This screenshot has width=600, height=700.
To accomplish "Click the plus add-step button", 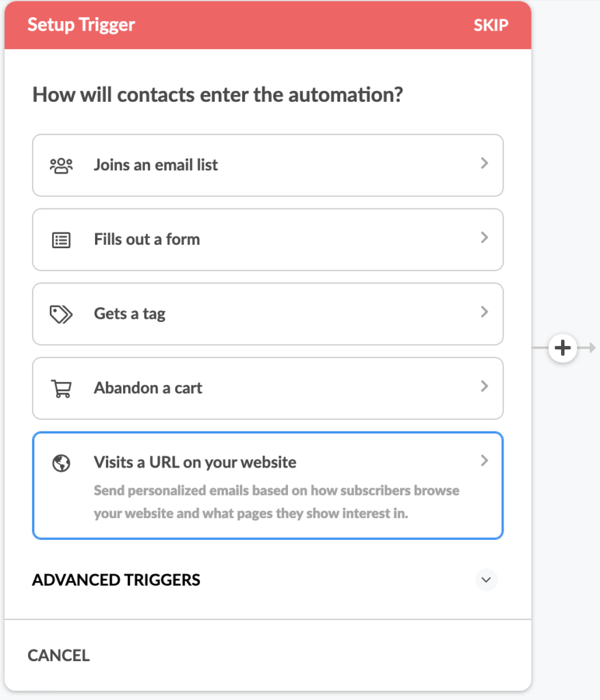I will (562, 348).
